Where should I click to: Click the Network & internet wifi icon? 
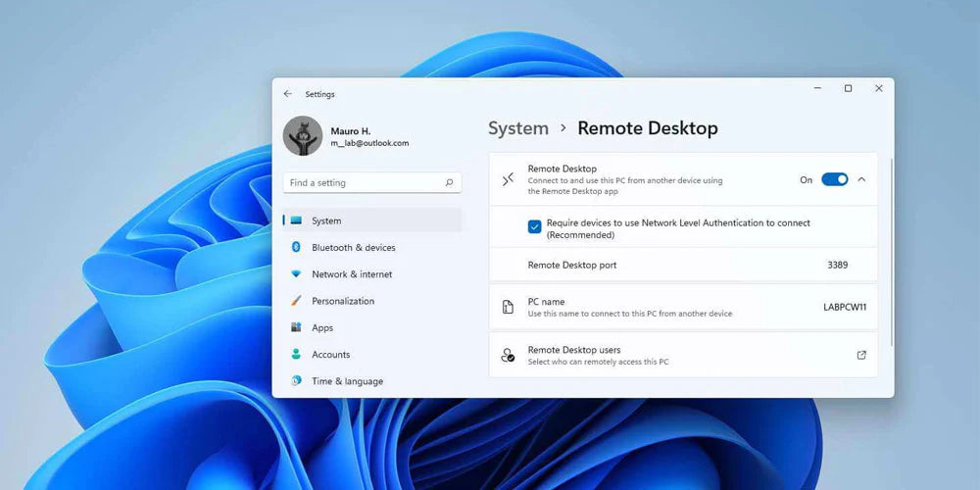coord(296,274)
